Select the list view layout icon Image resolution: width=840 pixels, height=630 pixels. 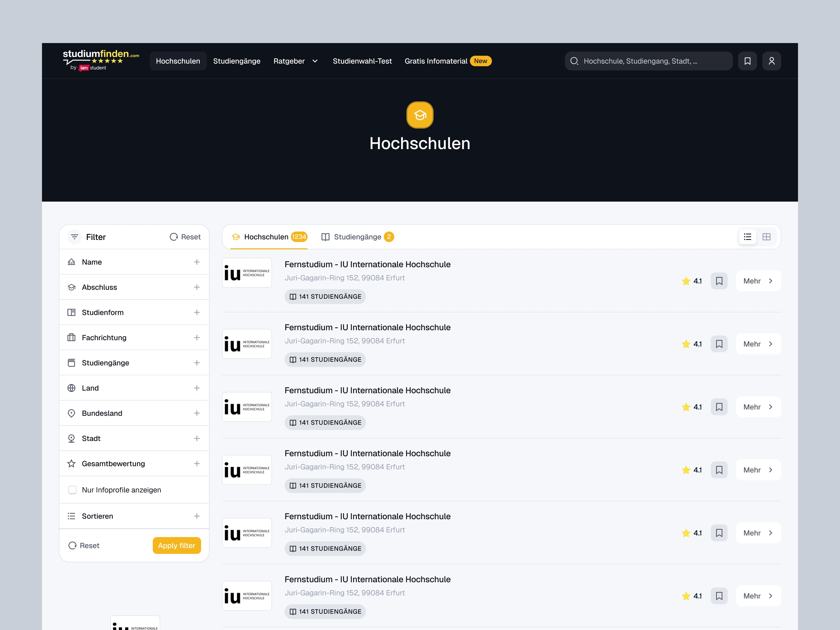click(x=747, y=237)
